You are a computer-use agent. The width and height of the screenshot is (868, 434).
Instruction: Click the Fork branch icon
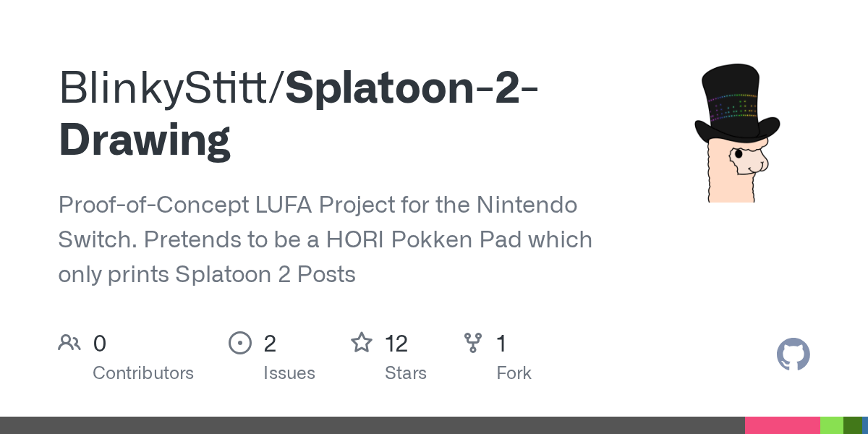473,343
